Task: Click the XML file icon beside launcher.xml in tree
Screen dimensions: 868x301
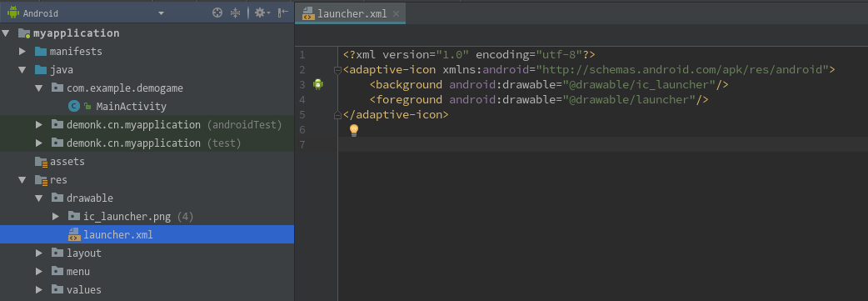Action: pos(74,235)
